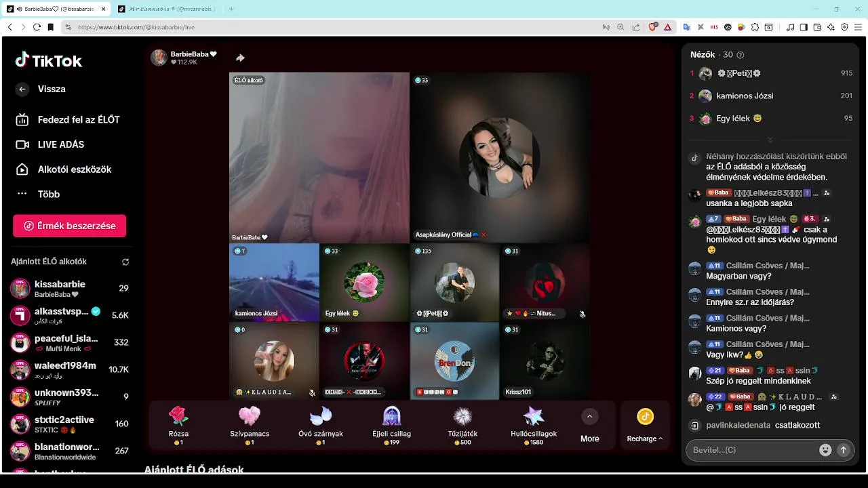Screen dimensions: 868x488
Task: Open Brave Rewards triangle icon
Action: [668, 27]
